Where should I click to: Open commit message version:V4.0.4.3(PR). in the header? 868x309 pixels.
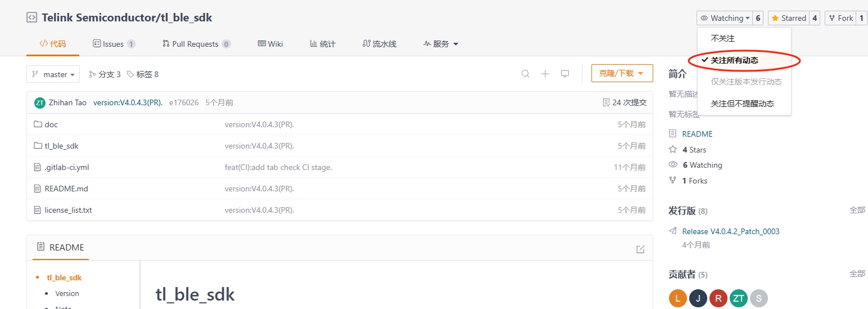pos(128,102)
